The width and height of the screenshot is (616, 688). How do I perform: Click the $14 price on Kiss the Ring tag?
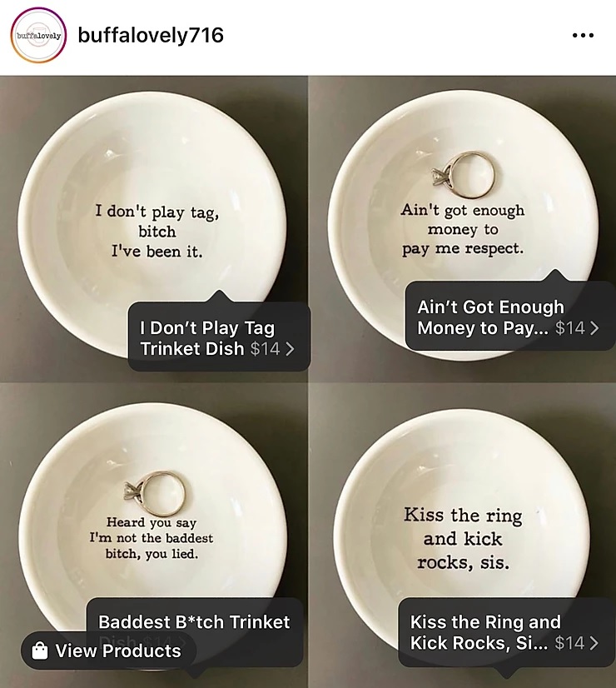coord(569,643)
